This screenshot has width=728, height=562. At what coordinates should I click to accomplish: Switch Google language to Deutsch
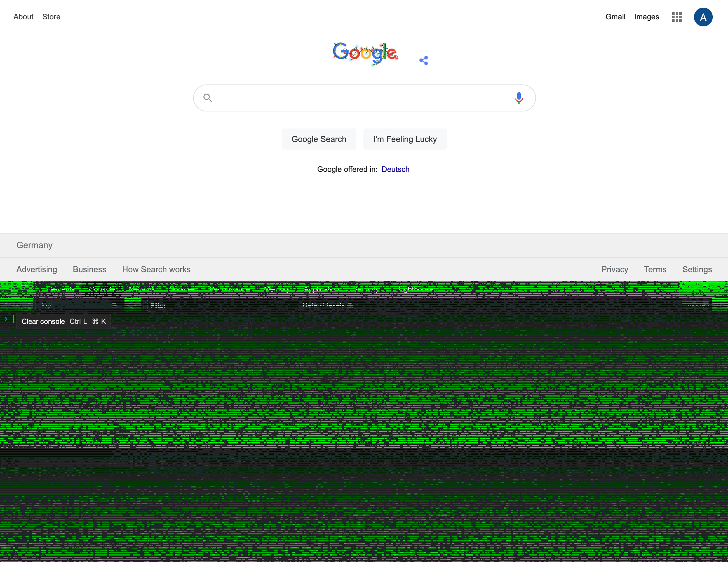click(x=395, y=169)
